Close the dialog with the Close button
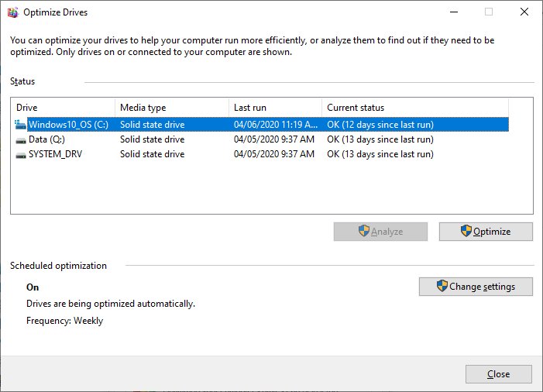543x392 pixels. [498, 374]
